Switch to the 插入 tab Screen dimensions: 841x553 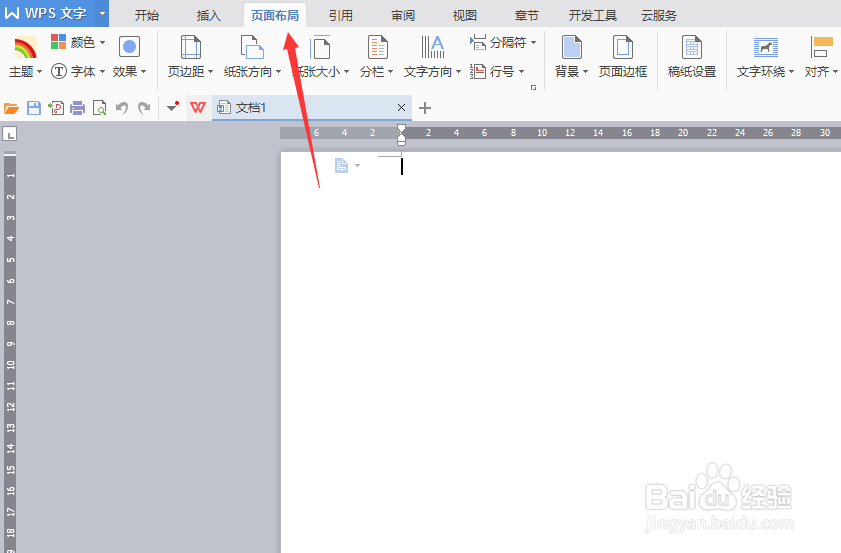click(209, 16)
